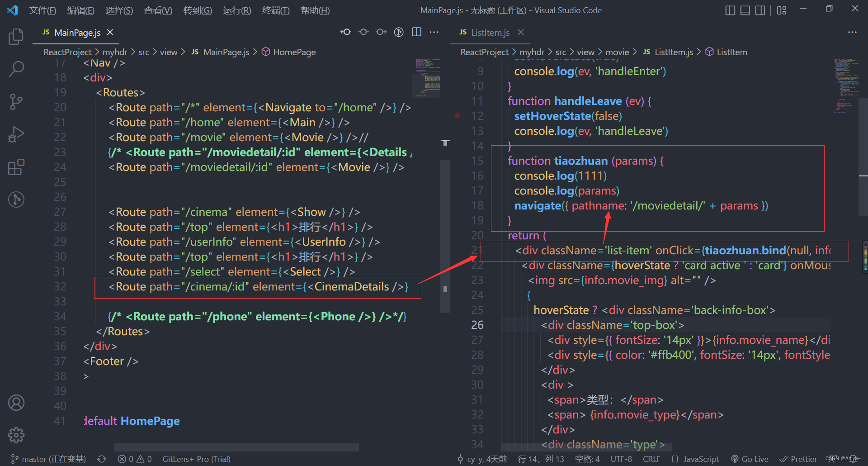The image size is (868, 466).
Task: Expand MainPage.js file breadcrumb
Action: [x=220, y=52]
